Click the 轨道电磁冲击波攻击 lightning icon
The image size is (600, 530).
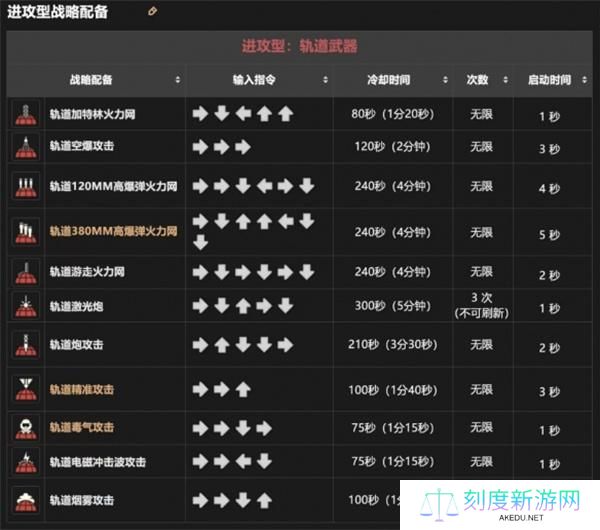click(x=26, y=462)
